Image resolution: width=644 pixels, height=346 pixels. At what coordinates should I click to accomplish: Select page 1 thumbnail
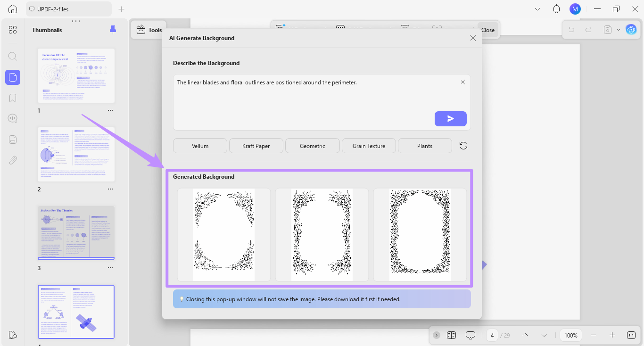pos(76,75)
